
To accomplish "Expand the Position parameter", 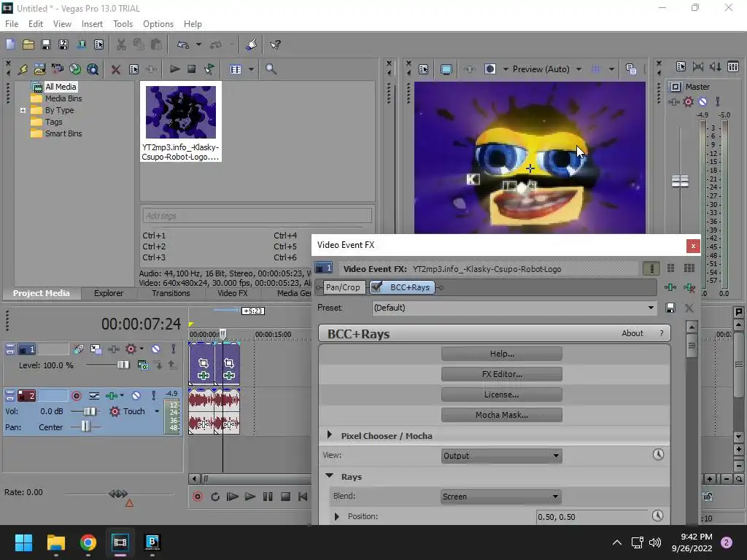I will tap(337, 517).
